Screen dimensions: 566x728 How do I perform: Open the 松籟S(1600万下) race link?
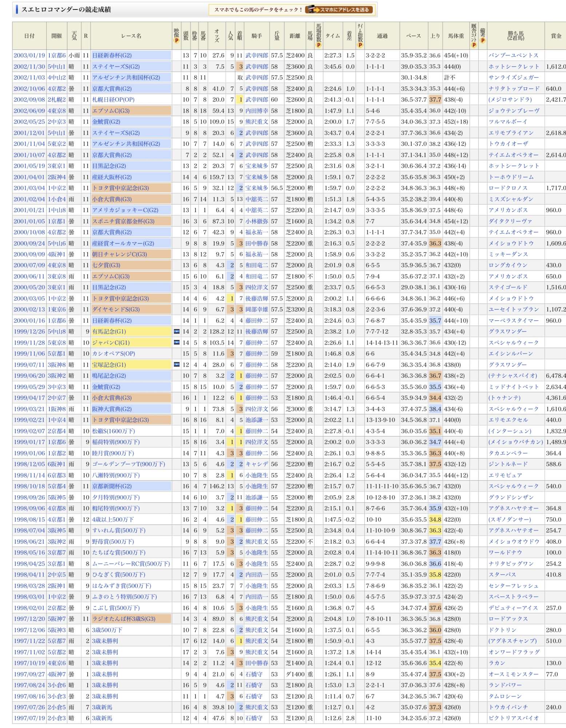pos(113,431)
